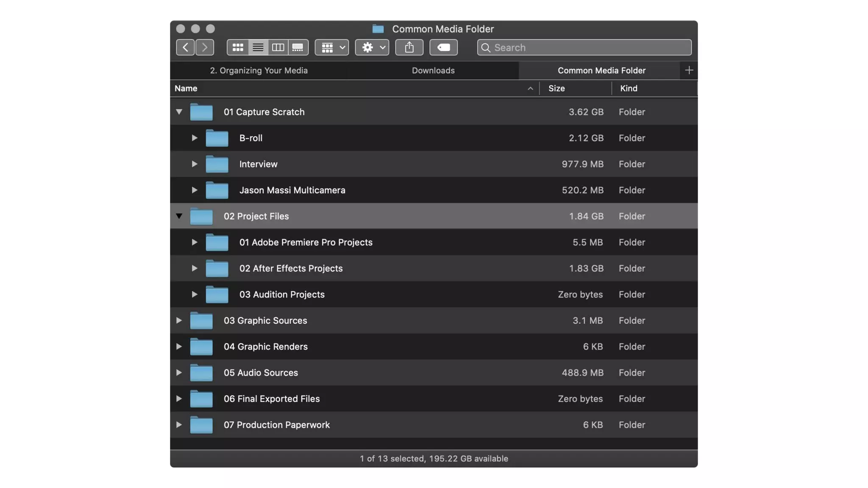Click in the Search field

coord(589,47)
